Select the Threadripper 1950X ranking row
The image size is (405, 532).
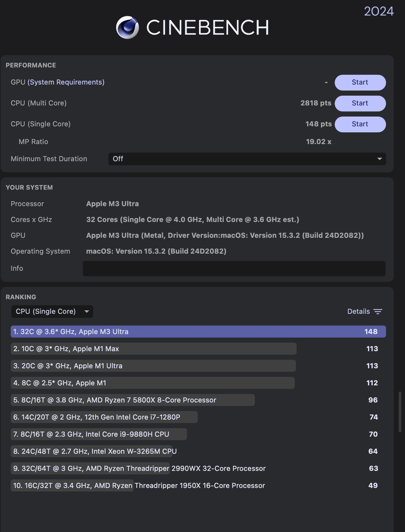coord(198,485)
